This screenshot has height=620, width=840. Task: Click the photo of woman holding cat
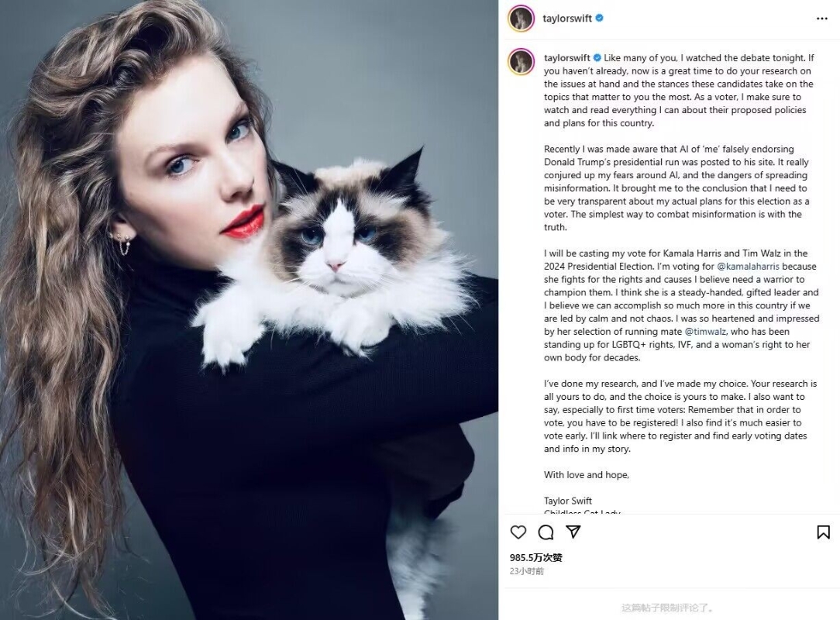point(249,310)
